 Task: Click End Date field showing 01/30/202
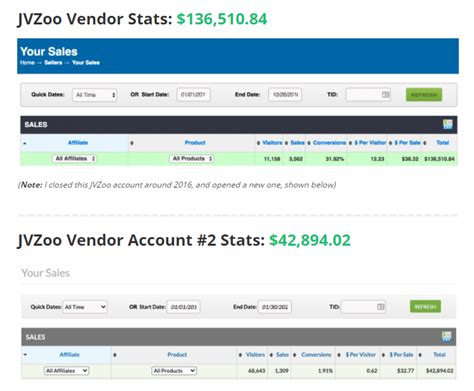pyautogui.click(x=275, y=307)
